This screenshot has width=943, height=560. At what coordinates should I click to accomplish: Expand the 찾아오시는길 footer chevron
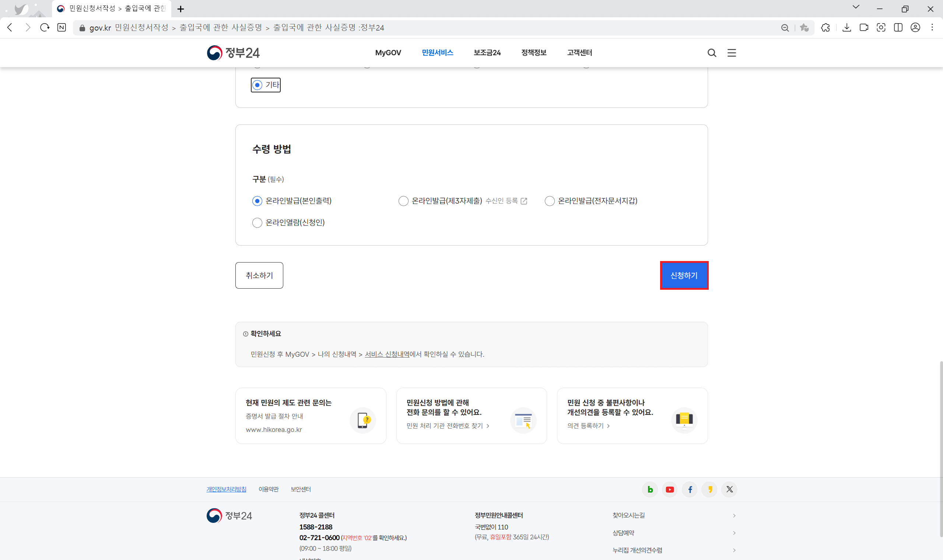(x=734, y=515)
